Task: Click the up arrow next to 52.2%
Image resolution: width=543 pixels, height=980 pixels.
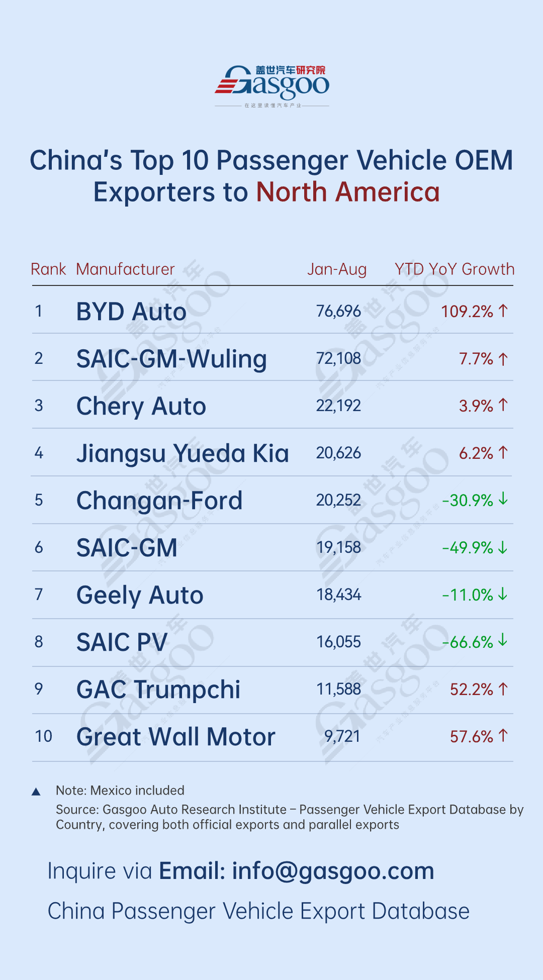Action: point(503,689)
